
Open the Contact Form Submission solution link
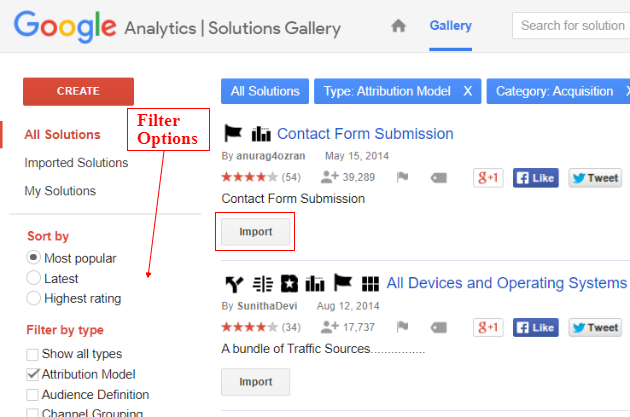tap(365, 134)
